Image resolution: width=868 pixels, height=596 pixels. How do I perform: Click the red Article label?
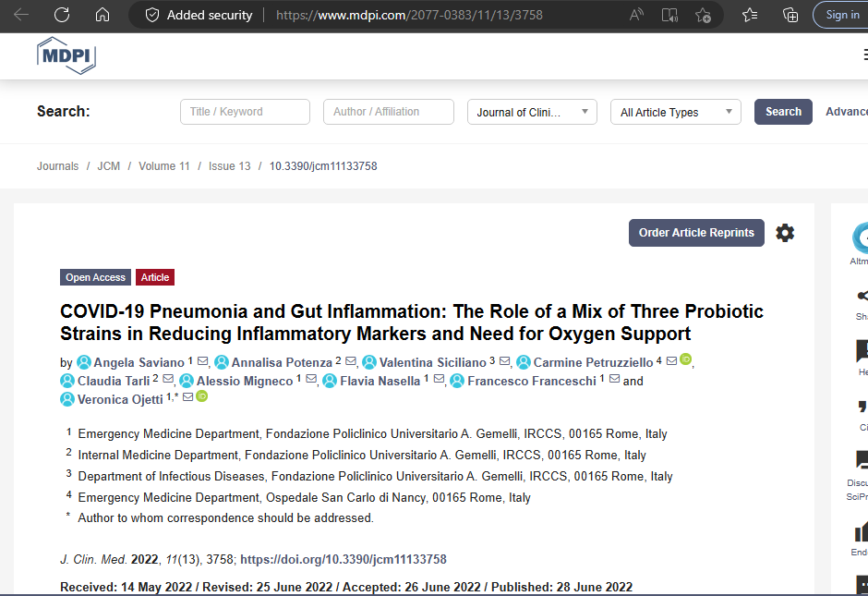pos(155,277)
